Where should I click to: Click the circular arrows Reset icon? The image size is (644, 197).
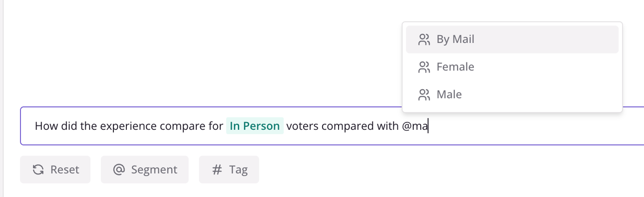[38, 170]
